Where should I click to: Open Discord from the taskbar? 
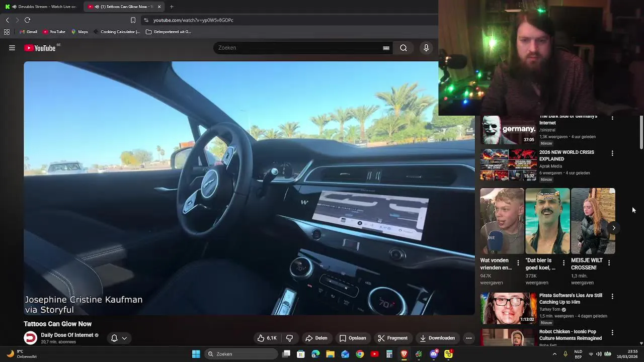[434, 354]
